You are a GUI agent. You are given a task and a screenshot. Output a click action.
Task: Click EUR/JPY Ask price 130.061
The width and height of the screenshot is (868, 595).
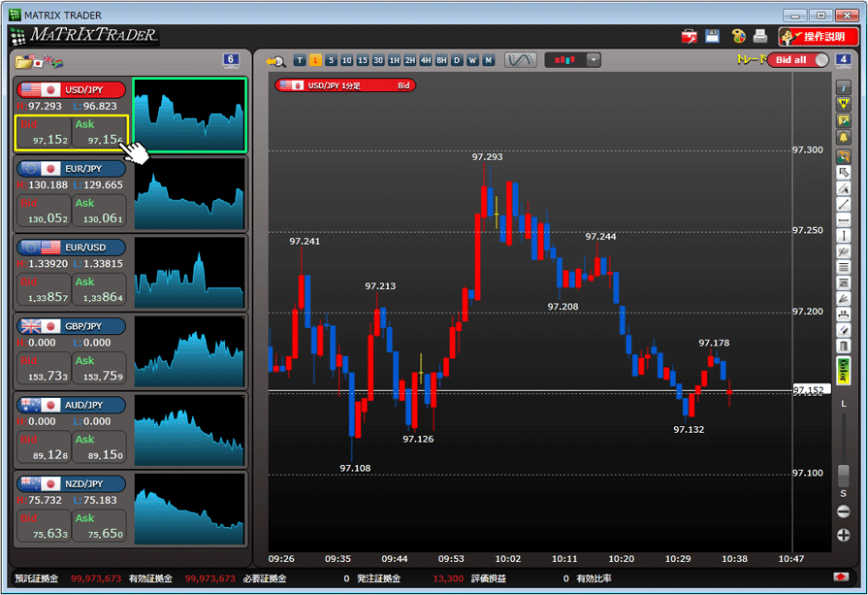pyautogui.click(x=100, y=211)
